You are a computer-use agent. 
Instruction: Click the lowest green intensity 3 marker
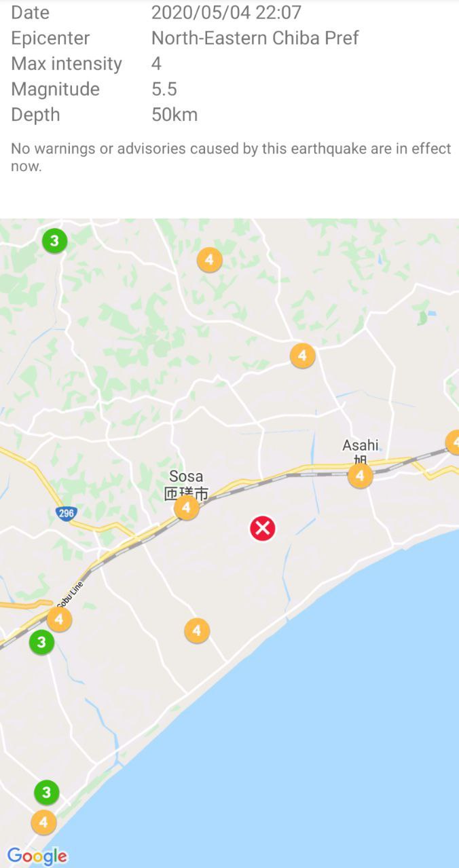pos(46,792)
